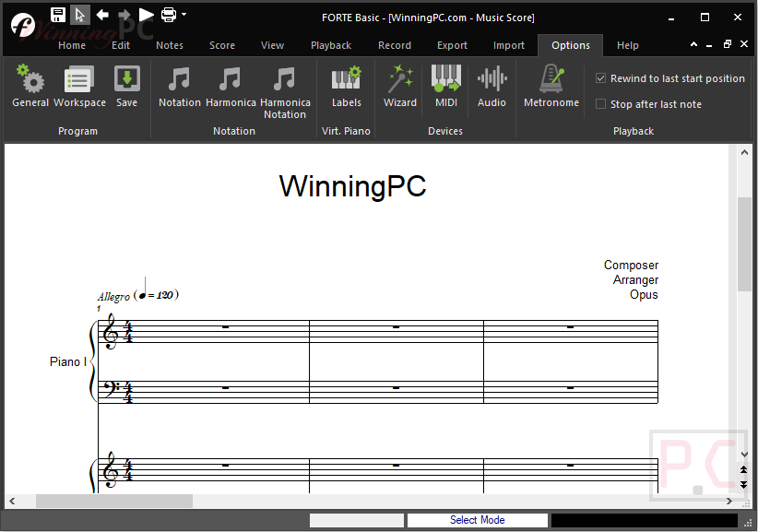Open General program options
758x532 pixels.
point(30,86)
